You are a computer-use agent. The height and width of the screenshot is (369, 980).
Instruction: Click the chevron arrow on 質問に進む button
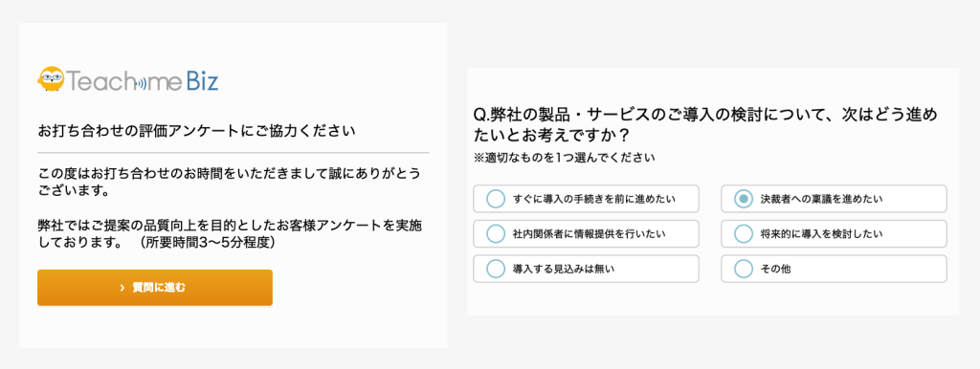[x=122, y=288]
